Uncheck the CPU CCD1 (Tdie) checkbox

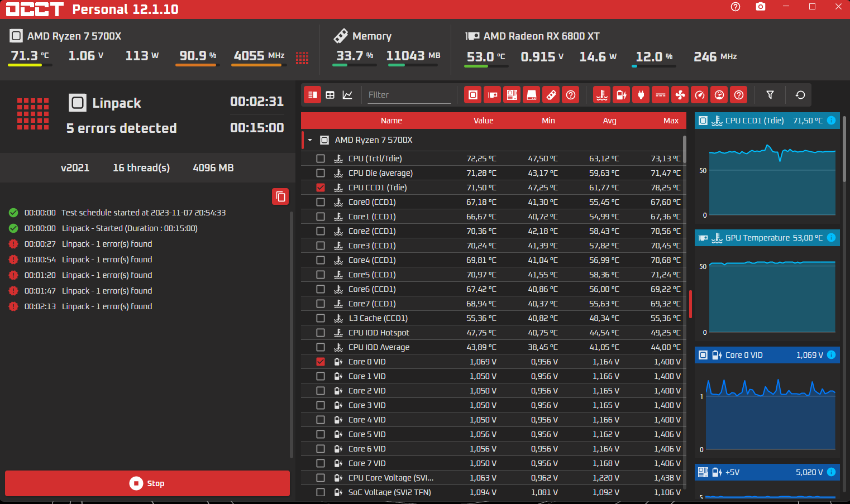(321, 188)
